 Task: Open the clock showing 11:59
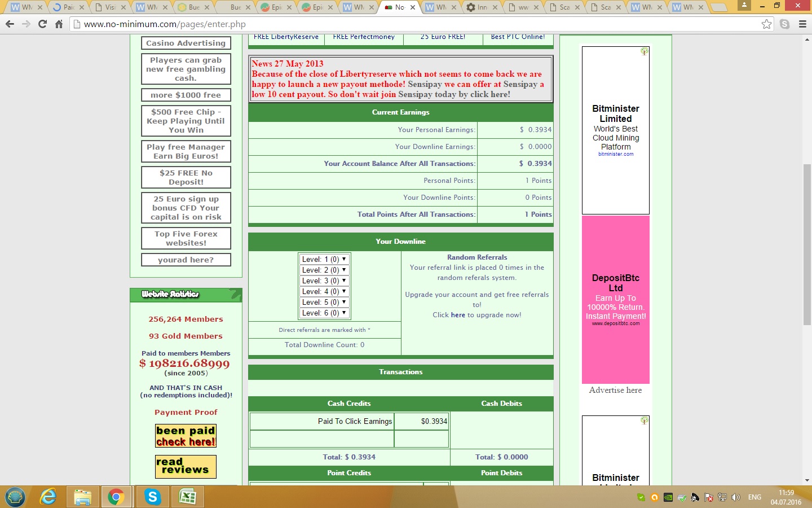[786, 497]
